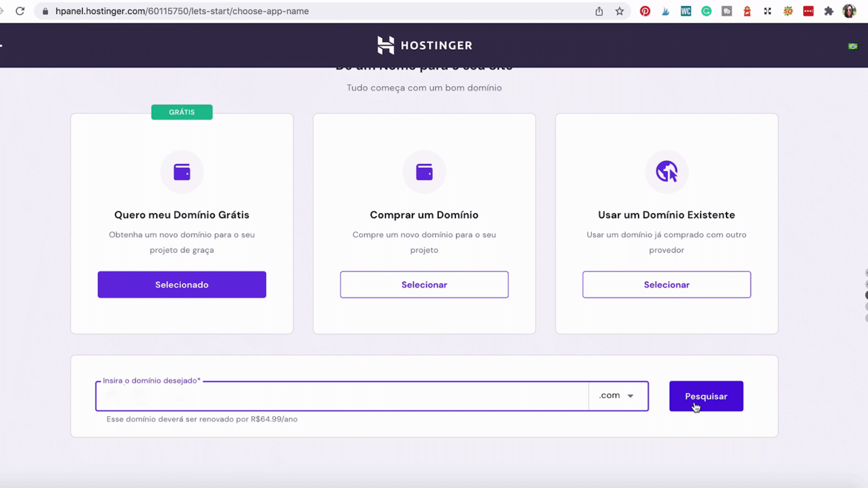
Task: Click the Tudo começa com um bom domínio subtitle
Action: click(x=424, y=88)
